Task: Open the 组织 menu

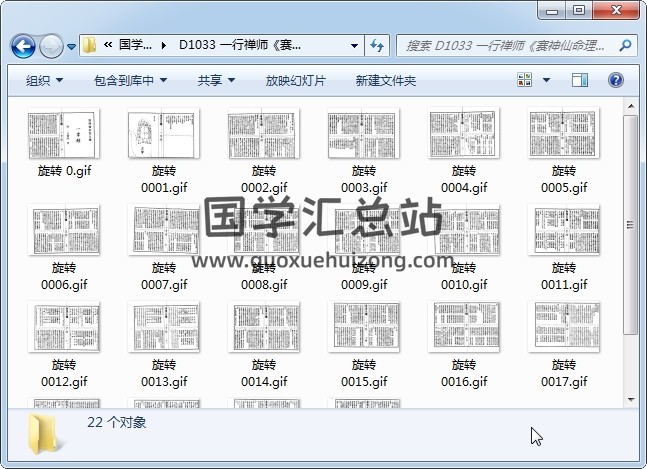Action: [44, 80]
